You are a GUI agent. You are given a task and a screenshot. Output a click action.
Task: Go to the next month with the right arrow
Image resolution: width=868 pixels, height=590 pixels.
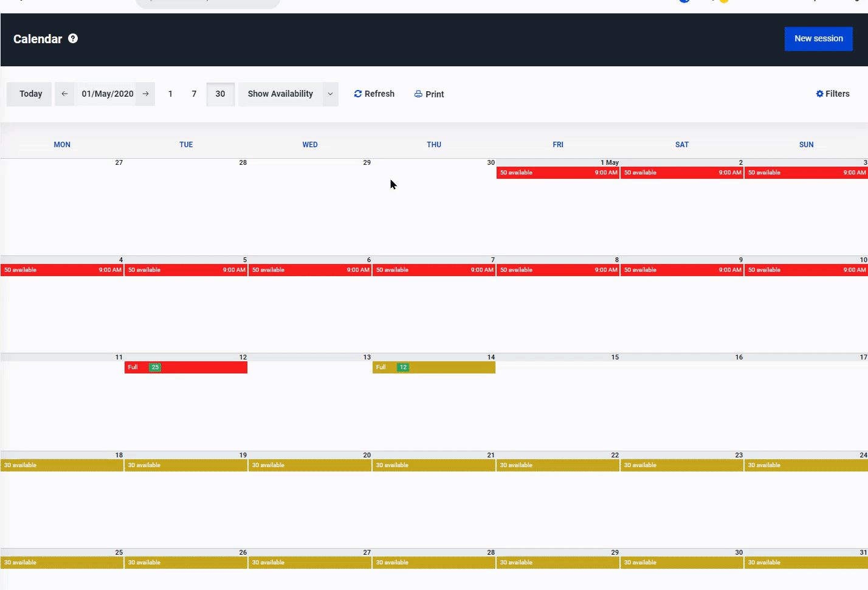145,94
